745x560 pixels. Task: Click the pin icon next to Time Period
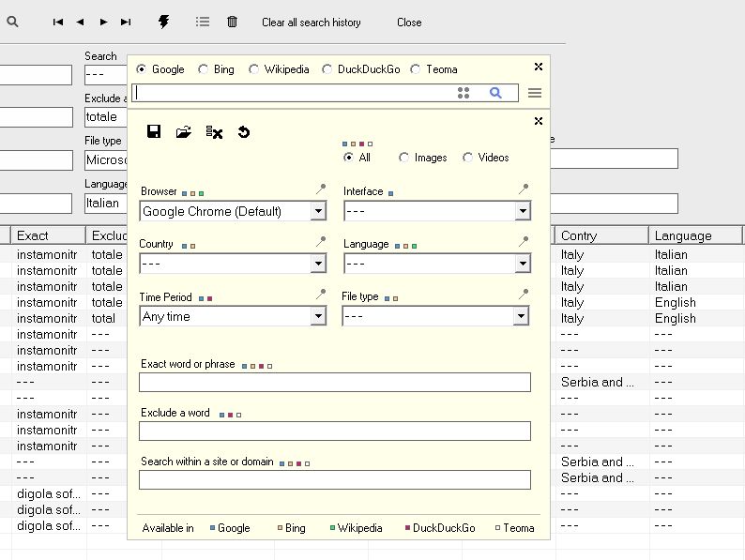tap(321, 295)
